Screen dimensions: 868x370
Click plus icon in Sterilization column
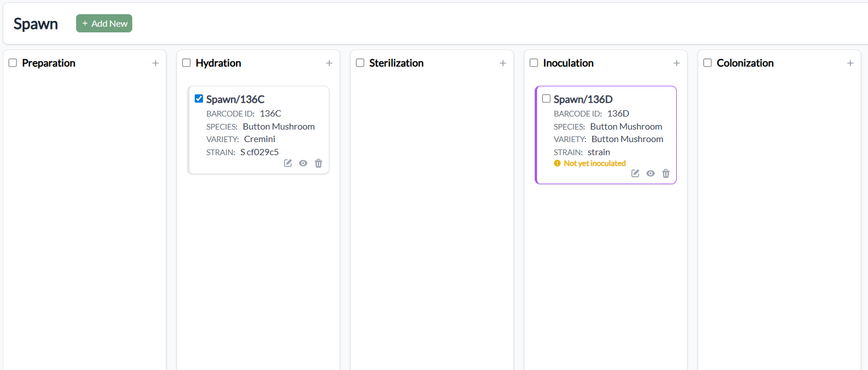503,63
